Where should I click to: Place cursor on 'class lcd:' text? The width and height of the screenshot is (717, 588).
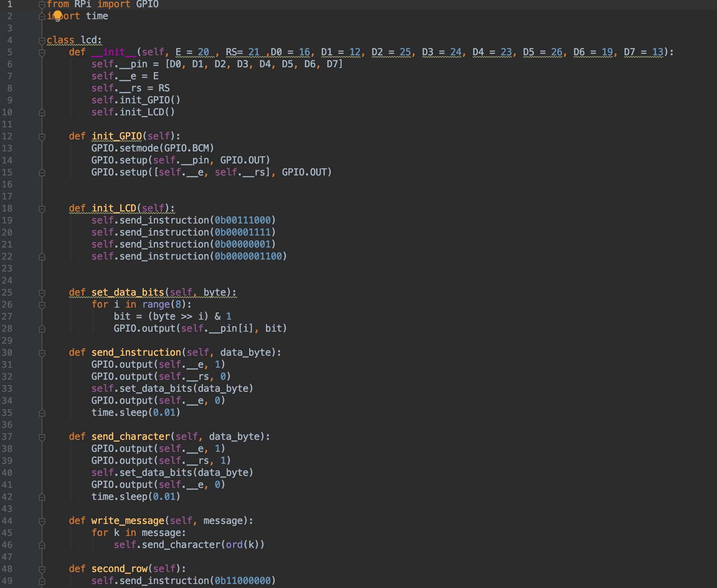75,40
